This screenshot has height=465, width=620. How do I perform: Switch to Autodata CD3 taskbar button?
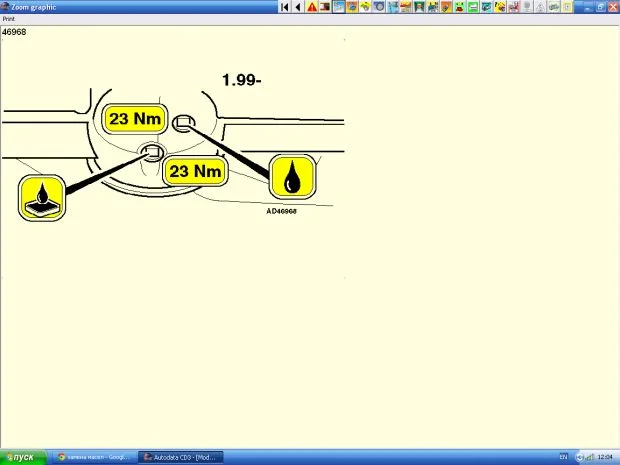pyautogui.click(x=180, y=457)
